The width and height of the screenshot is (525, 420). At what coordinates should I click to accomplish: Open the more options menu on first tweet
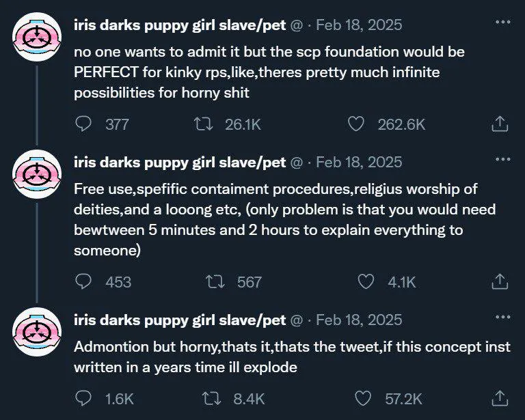[502, 23]
